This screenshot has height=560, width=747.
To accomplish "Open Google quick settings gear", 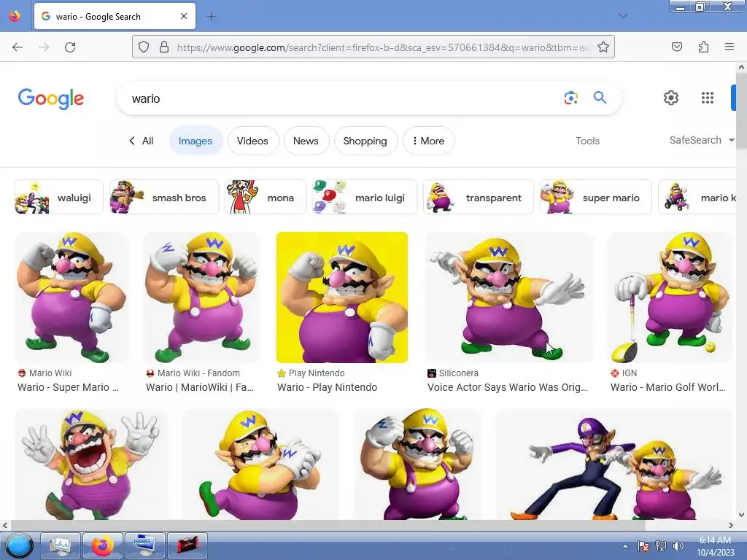I will pos(671,98).
